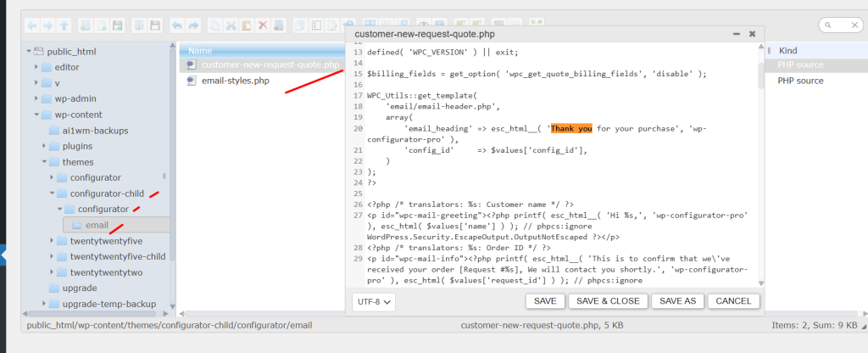Select the customer-new-request-quote.php file row
The height and width of the screenshot is (353, 868).
click(x=263, y=64)
